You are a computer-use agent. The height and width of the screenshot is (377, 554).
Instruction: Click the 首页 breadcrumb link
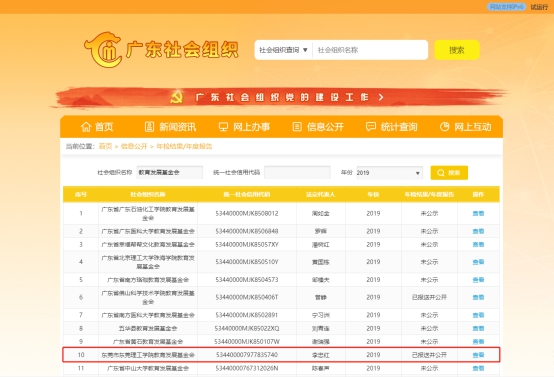(x=105, y=146)
